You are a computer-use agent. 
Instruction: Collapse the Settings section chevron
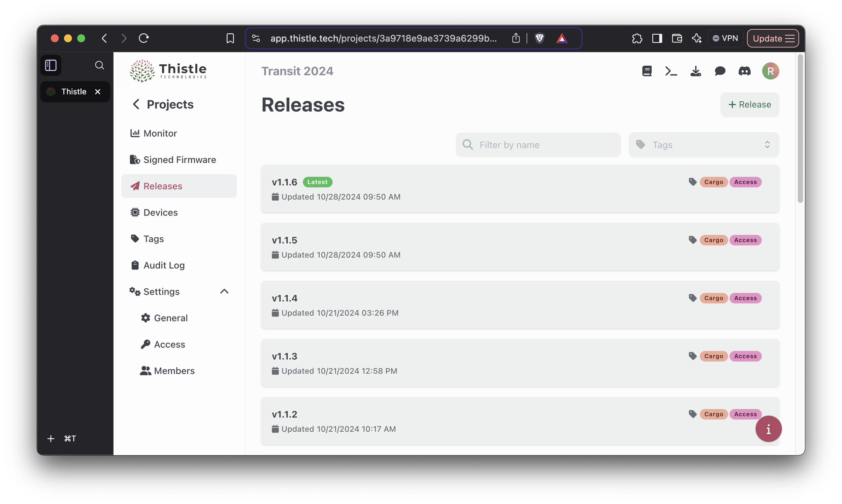point(224,291)
